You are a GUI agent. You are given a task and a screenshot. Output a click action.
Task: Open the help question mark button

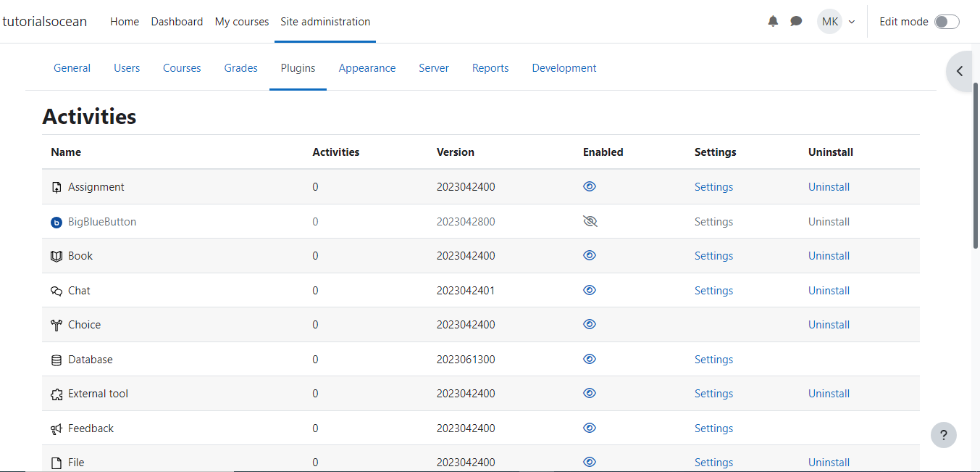943,435
